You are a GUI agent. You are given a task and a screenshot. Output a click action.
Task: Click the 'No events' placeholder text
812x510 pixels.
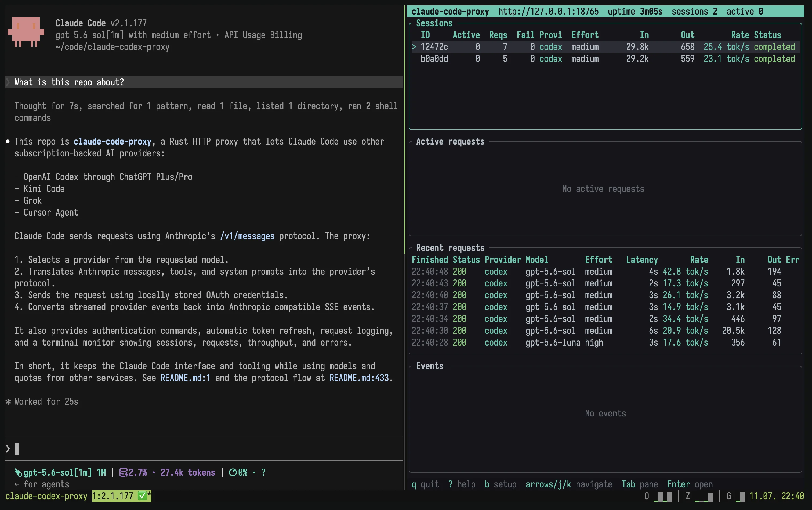pos(606,413)
